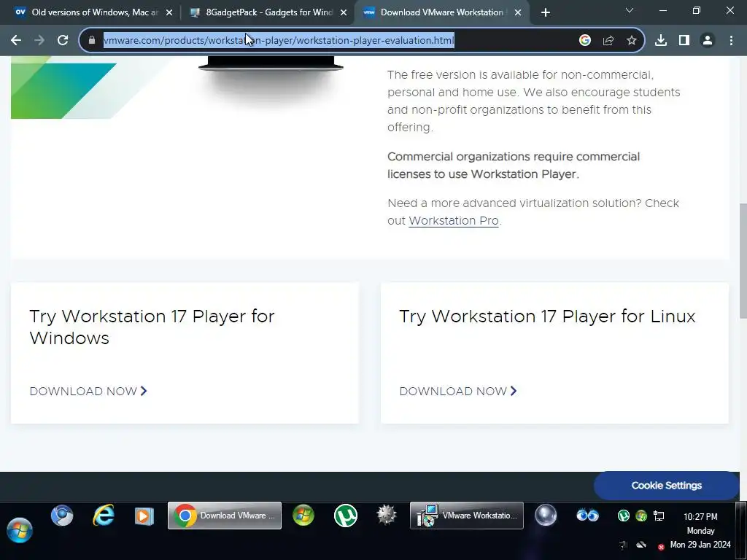Open the Chrome profile menu
This screenshot has height=560, width=747.
pos(708,41)
